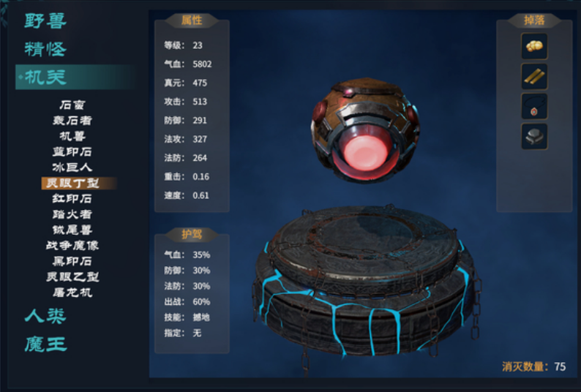The height and width of the screenshot is (392, 581).
Task: Click the 掉落 panel header
Action: coord(534,20)
